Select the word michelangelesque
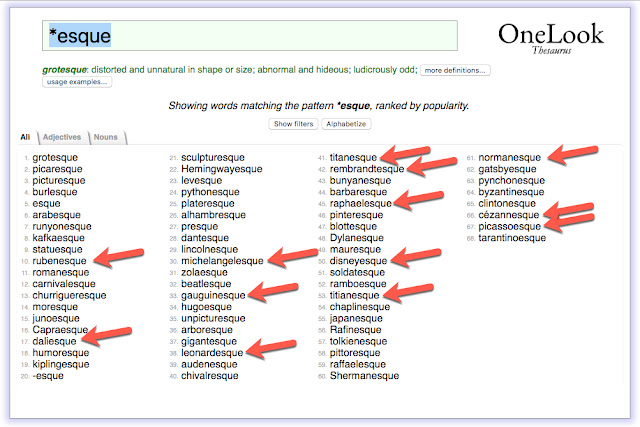Screen dimensions: 640x427 click(x=222, y=260)
